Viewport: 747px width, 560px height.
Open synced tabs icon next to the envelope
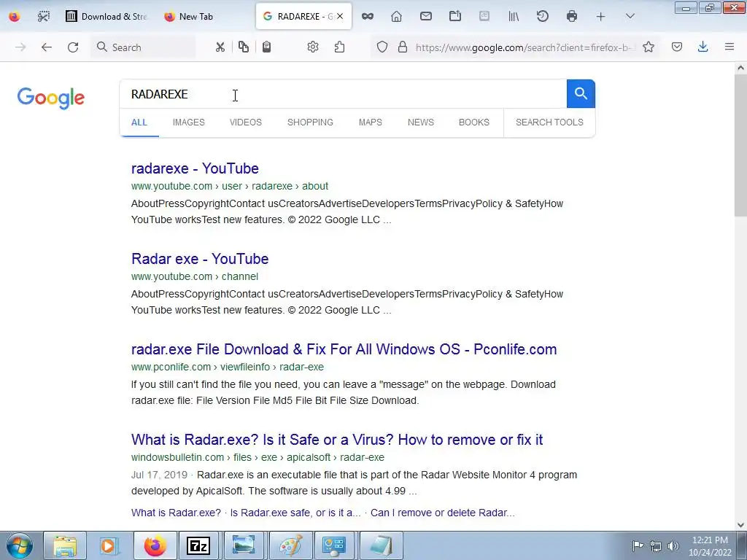click(455, 17)
